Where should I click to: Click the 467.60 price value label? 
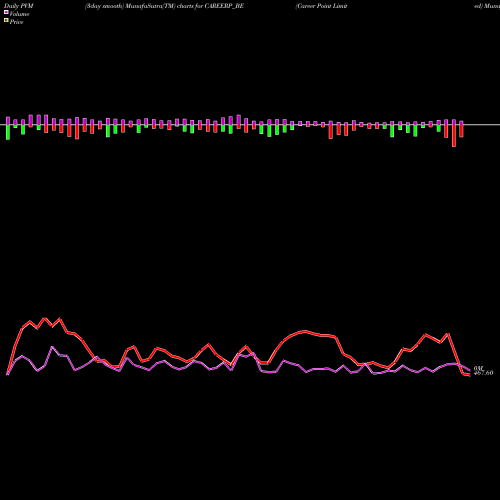point(483,373)
